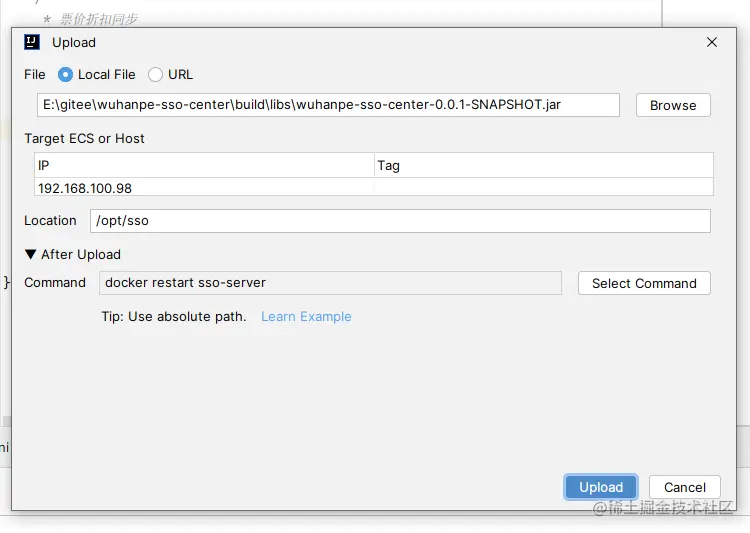
Task: Focus the jar file path input field
Action: 328,105
